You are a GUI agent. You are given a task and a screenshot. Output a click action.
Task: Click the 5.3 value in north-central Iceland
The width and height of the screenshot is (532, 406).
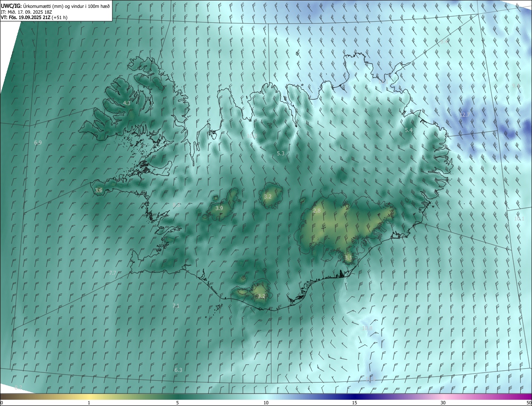click(281, 154)
